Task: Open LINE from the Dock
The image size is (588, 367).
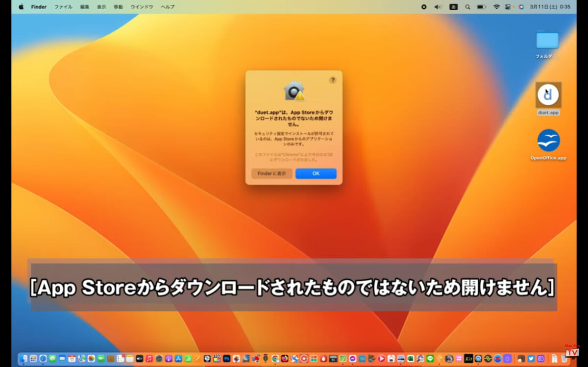Action: click(x=430, y=359)
